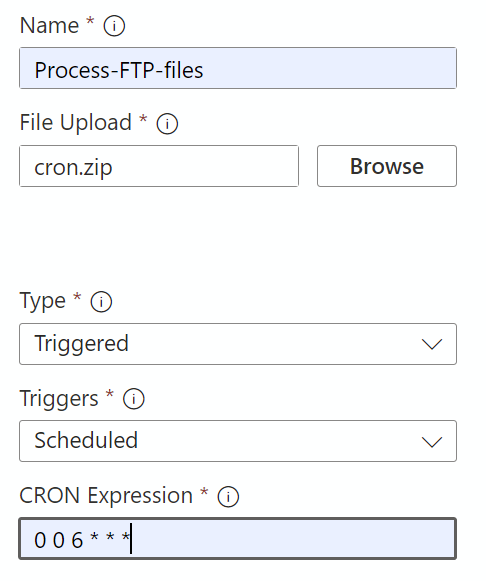Click the chevron arrow in Type dropdown
Image resolution: width=486 pixels, height=581 pixels.
tap(432, 344)
